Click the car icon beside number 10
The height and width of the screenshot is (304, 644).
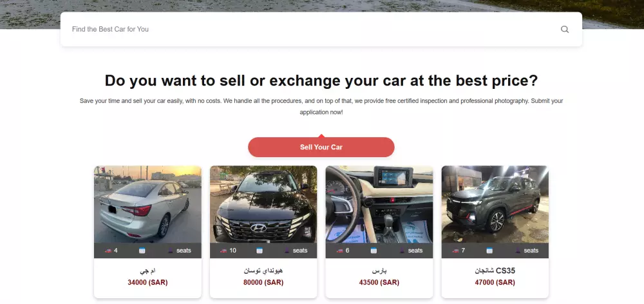[x=223, y=250]
